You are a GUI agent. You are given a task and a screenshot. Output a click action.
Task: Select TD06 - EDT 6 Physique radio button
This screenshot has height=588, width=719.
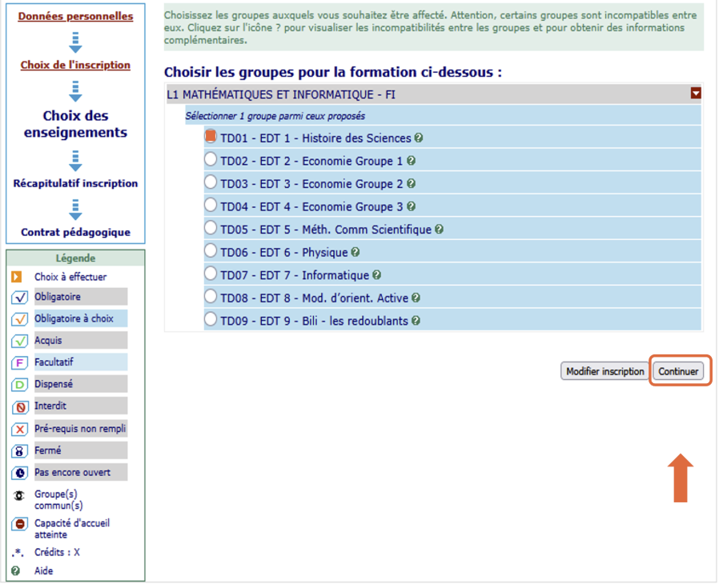coord(211,250)
